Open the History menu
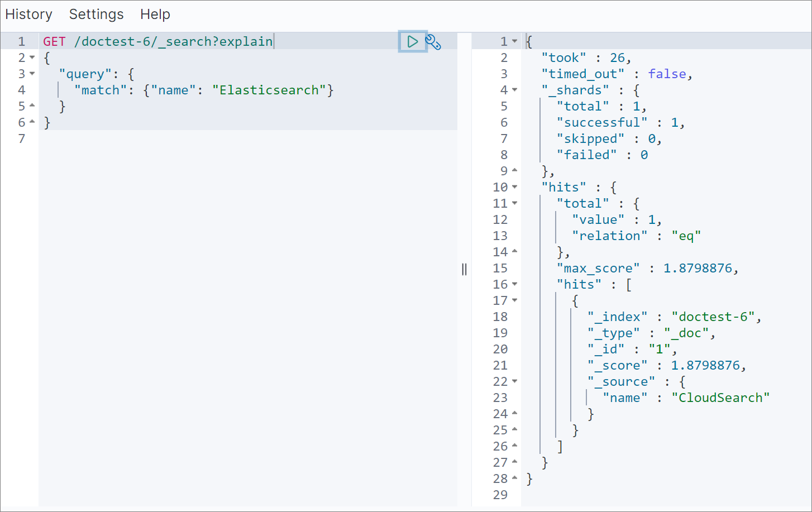 [28, 14]
